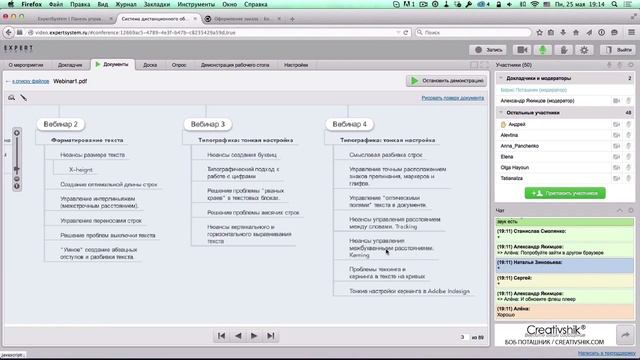Toggle the green microphone button in the header
This screenshot has height=360, width=640.
click(542, 50)
